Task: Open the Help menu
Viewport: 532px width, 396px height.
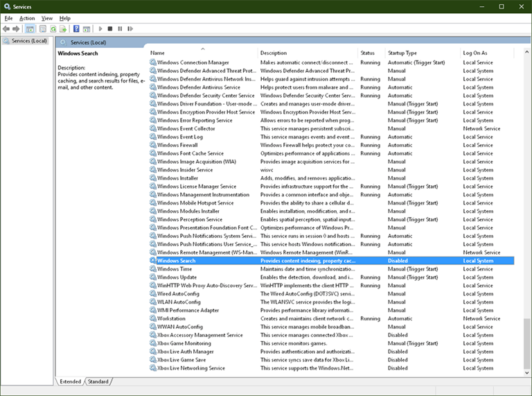Action: tap(65, 18)
